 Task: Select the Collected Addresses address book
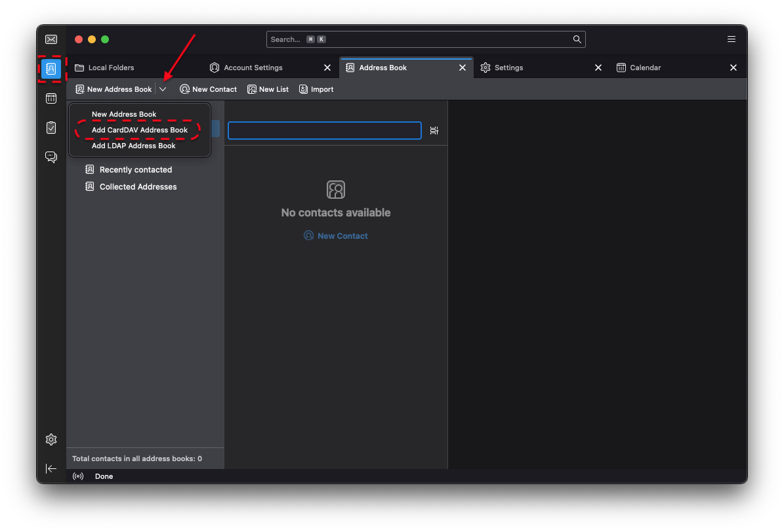(138, 186)
